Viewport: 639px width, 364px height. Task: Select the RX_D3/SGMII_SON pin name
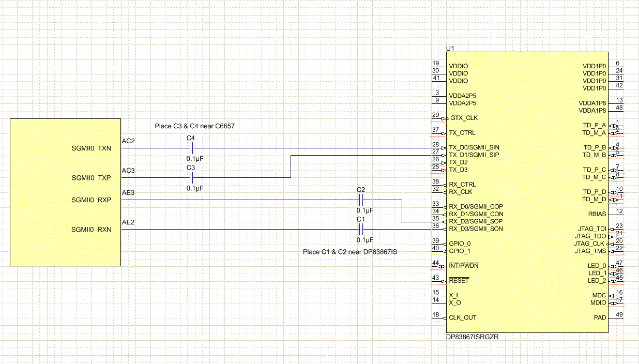476,229
